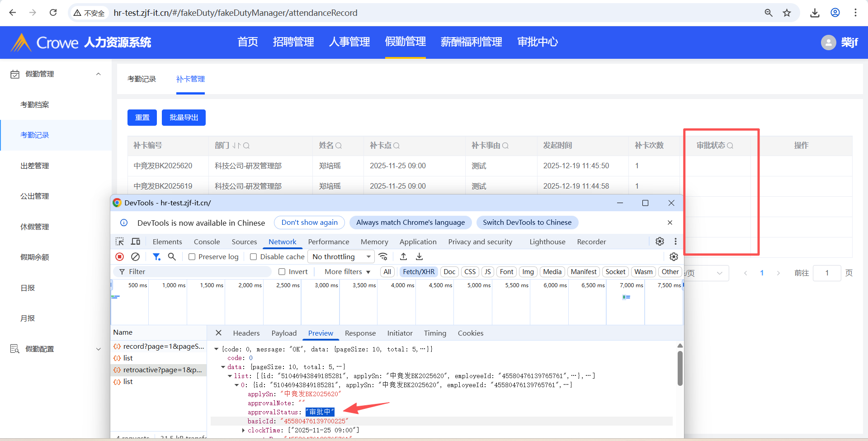868x441 pixels.
Task: Enable the Preserve log checkbox
Action: click(192, 257)
